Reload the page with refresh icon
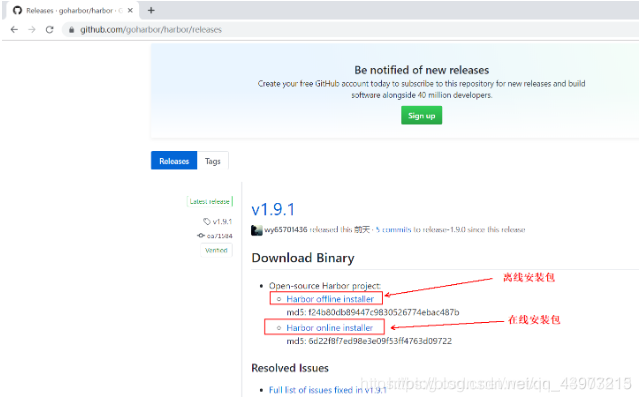The width and height of the screenshot is (641, 402). [49, 29]
